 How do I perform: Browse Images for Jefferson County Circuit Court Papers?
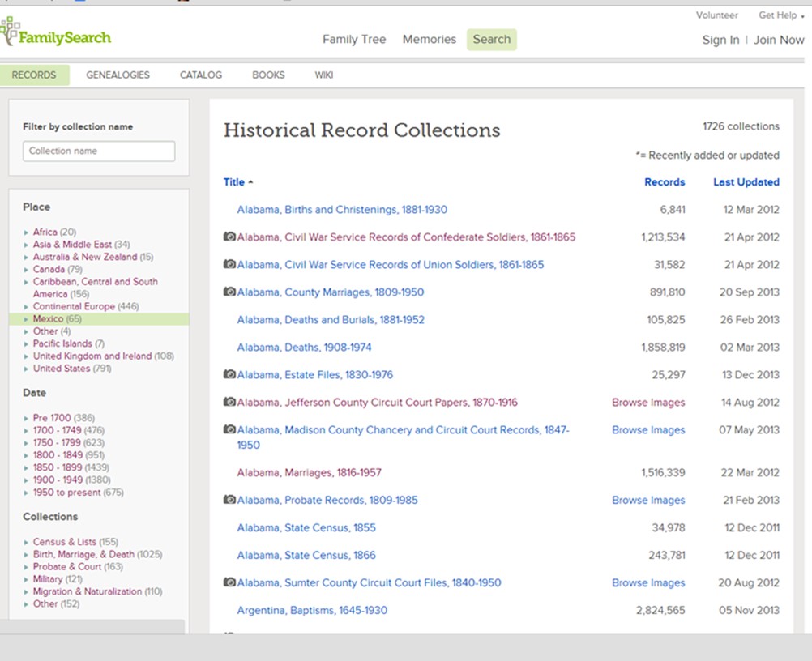pyautogui.click(x=648, y=403)
